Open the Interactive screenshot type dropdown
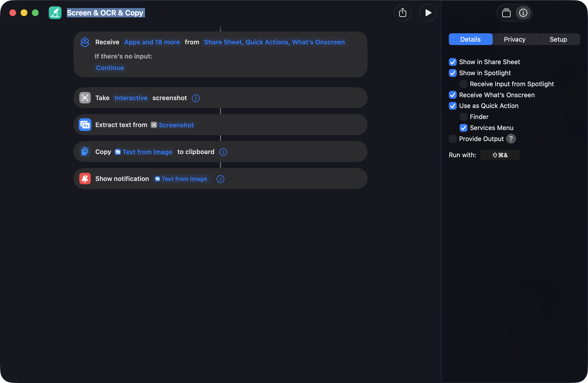Image resolution: width=588 pixels, height=383 pixels. 131,98
